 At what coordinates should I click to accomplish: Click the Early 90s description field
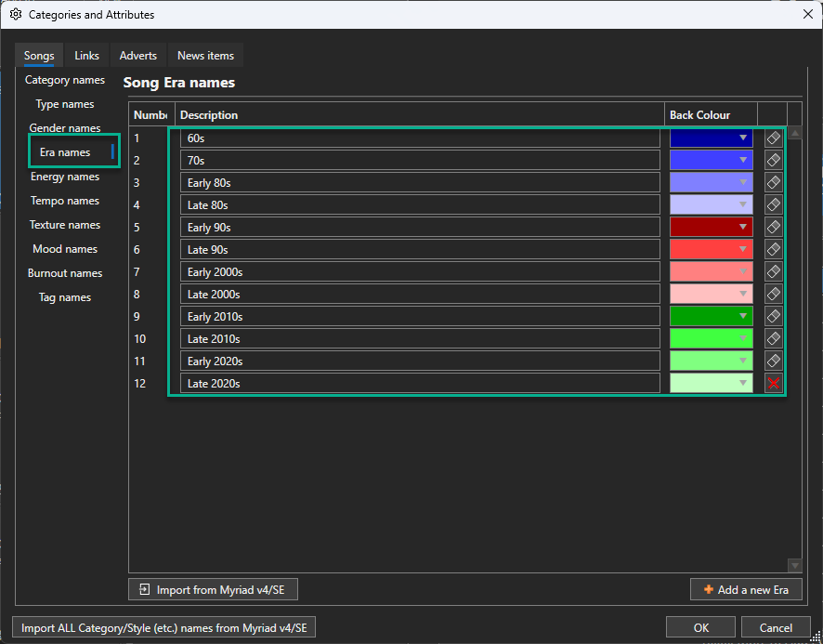420,227
